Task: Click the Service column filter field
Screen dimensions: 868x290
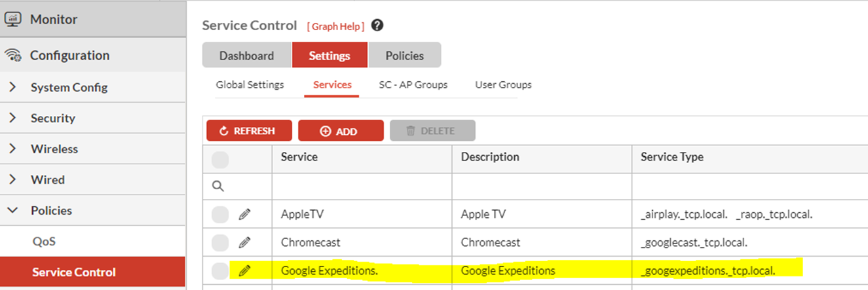Action: tap(362, 186)
